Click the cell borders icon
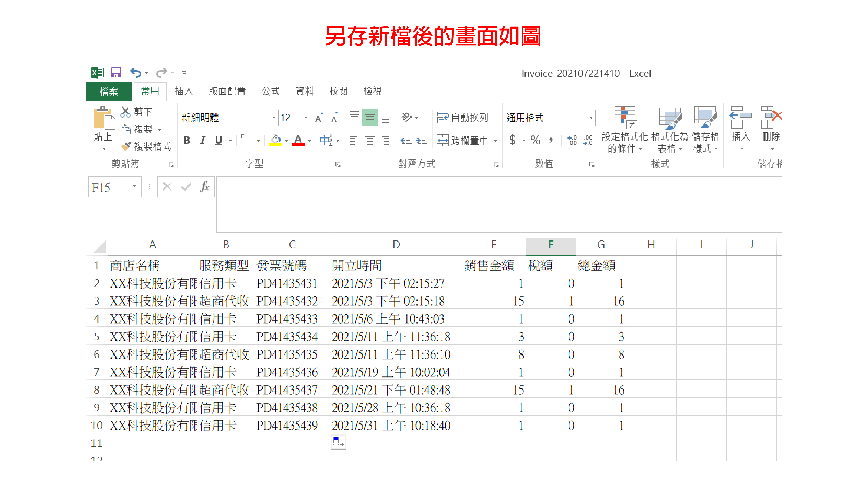 (247, 140)
